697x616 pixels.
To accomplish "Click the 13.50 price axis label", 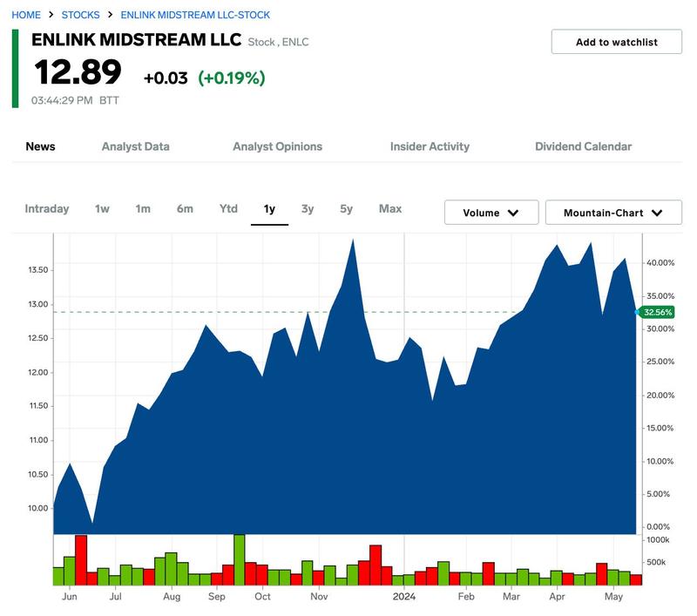I will pos(37,270).
